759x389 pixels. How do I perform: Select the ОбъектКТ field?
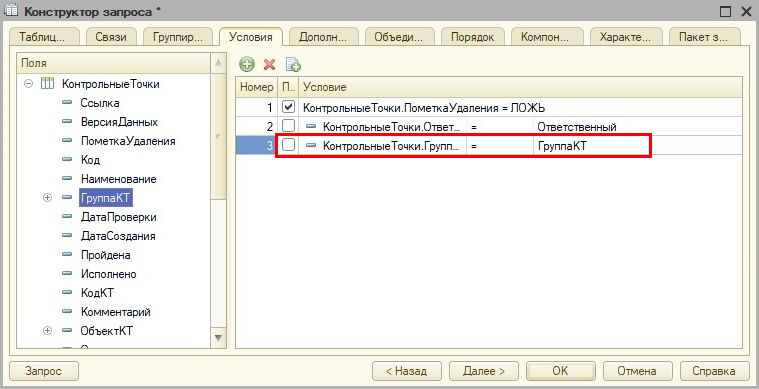point(106,331)
